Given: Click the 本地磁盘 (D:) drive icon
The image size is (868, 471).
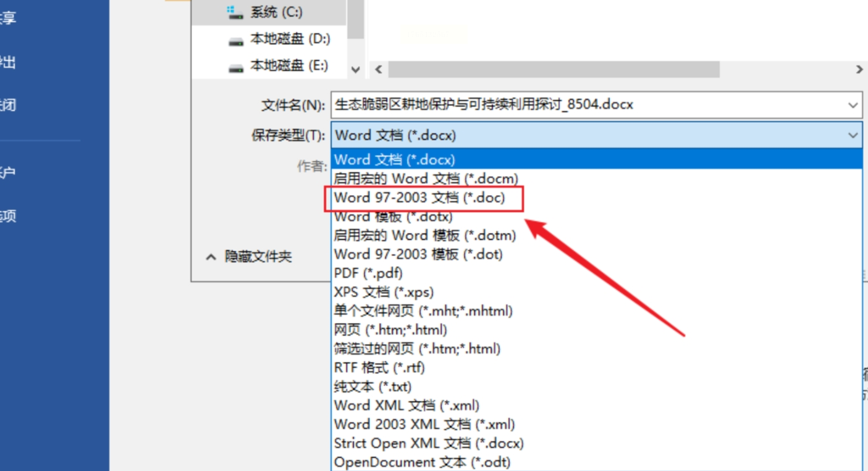Looking at the screenshot, I should [x=235, y=41].
